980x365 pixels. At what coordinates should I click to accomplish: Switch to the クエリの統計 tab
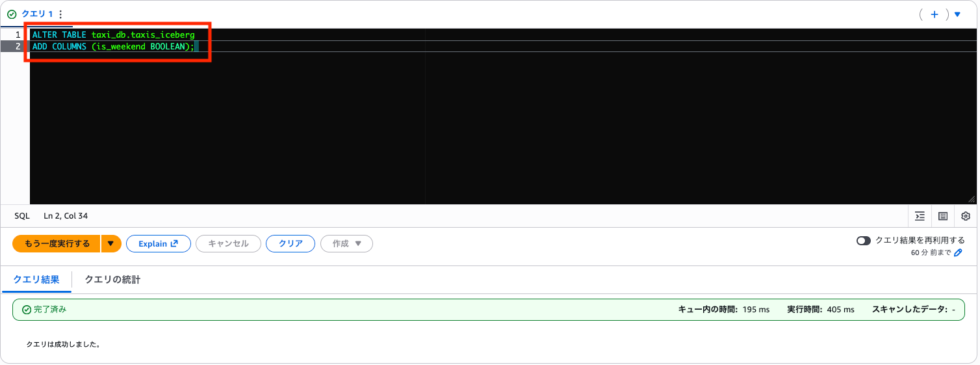pos(112,280)
